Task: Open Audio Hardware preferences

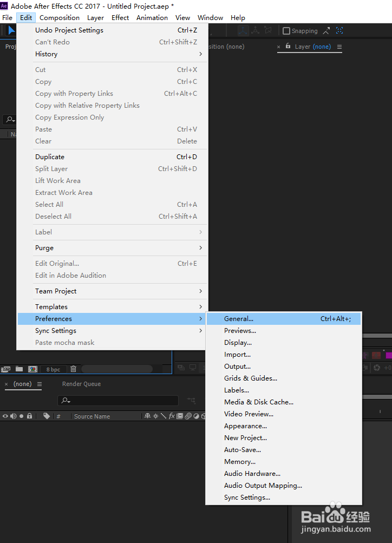Action: [284, 474]
